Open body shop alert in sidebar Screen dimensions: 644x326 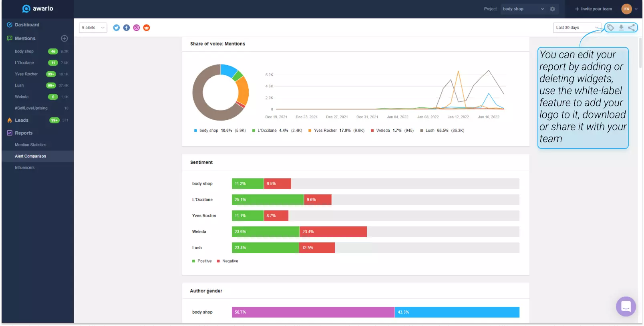click(x=24, y=51)
